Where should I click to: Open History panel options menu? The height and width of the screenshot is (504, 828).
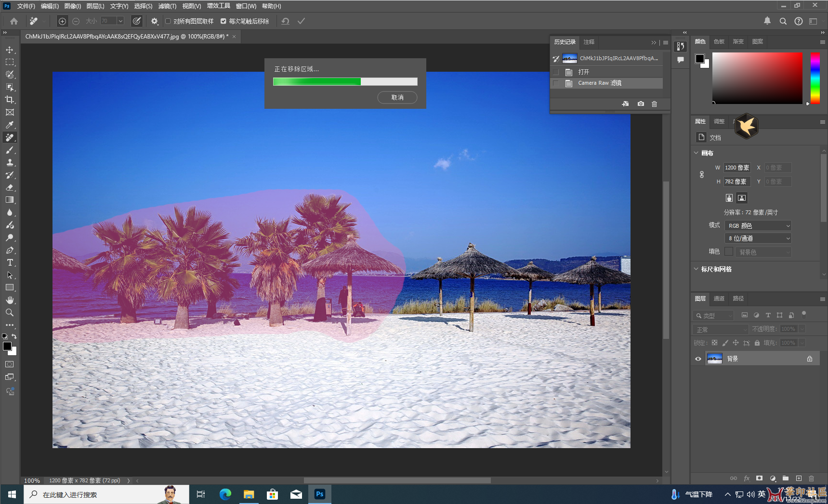[666, 42]
